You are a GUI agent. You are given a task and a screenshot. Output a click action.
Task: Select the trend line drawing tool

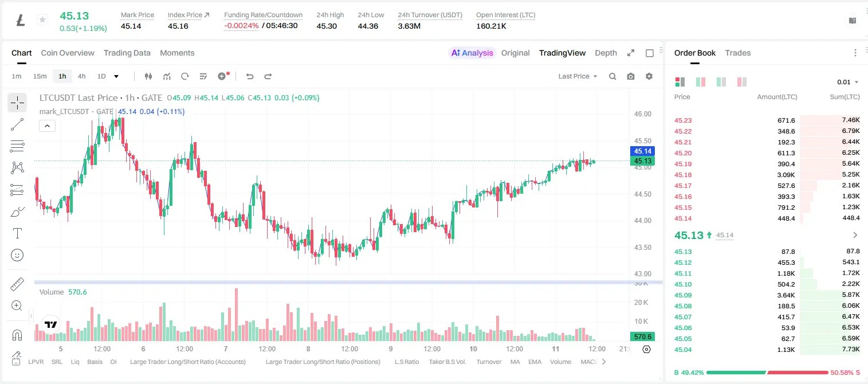click(17, 124)
